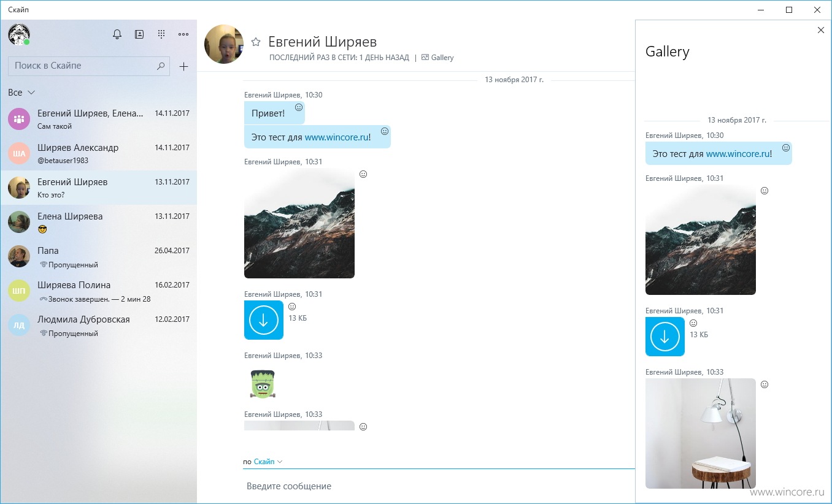Follow the www.wincore.ru link in the Gallery message
Image resolution: width=832 pixels, height=504 pixels.
[738, 154]
